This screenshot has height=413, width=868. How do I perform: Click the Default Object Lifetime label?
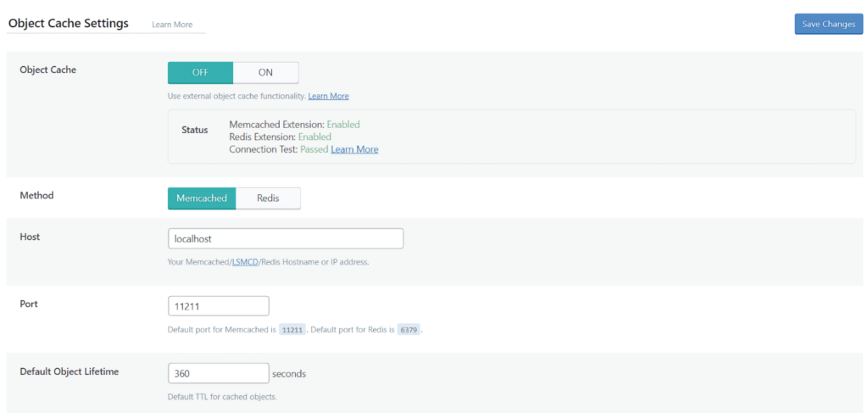(x=70, y=371)
